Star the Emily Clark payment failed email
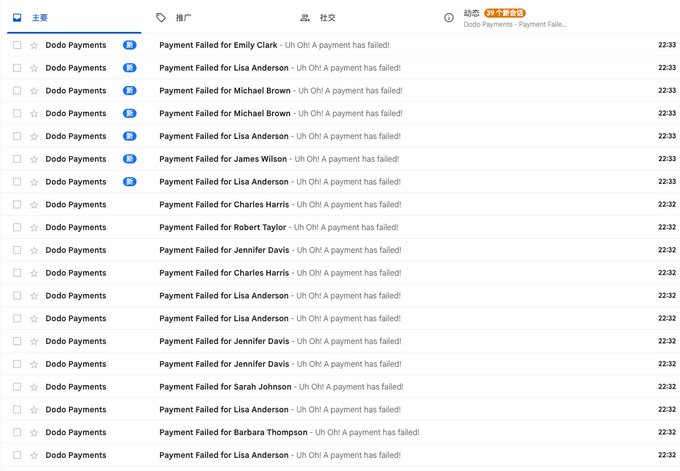680x471 pixels. [34, 46]
